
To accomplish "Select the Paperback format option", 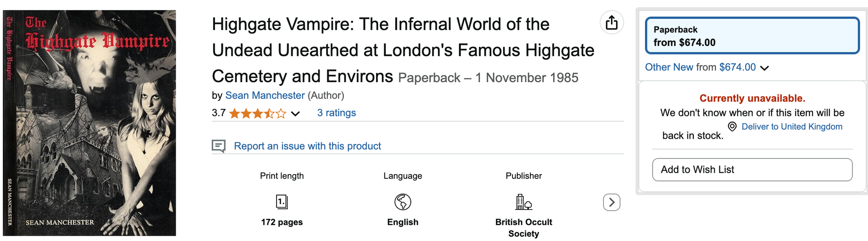I will click(752, 36).
